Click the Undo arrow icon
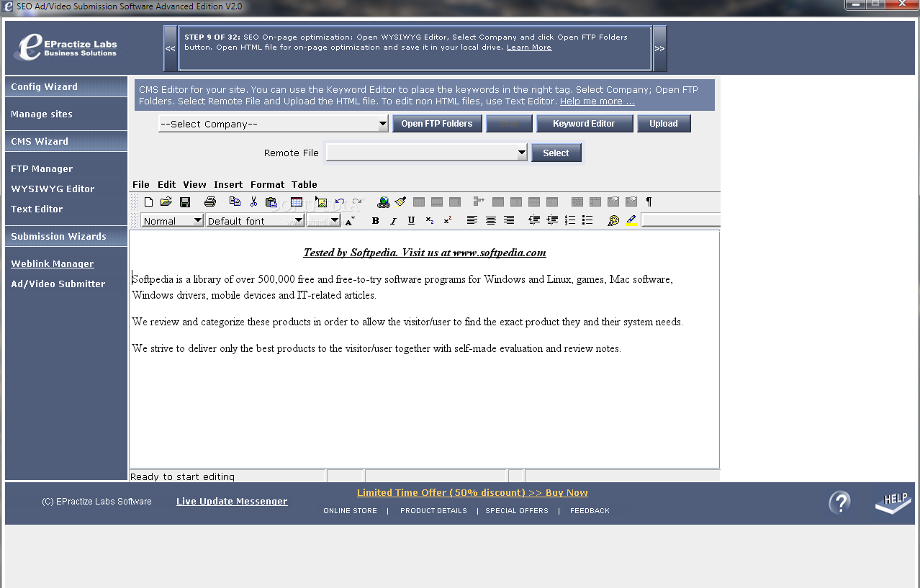 340,202
